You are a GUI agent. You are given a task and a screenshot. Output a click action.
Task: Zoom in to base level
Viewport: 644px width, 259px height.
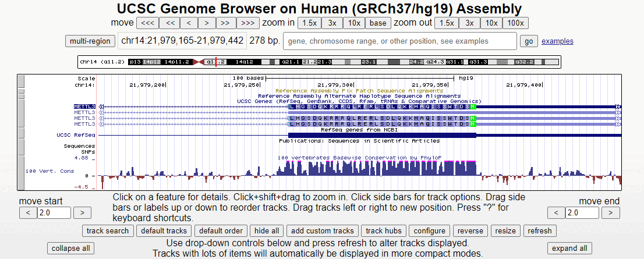tap(378, 23)
